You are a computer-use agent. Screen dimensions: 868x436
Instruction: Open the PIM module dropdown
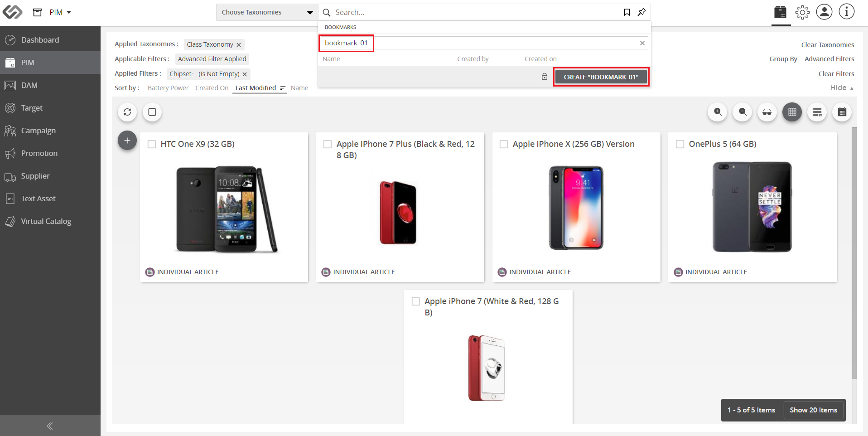point(60,12)
